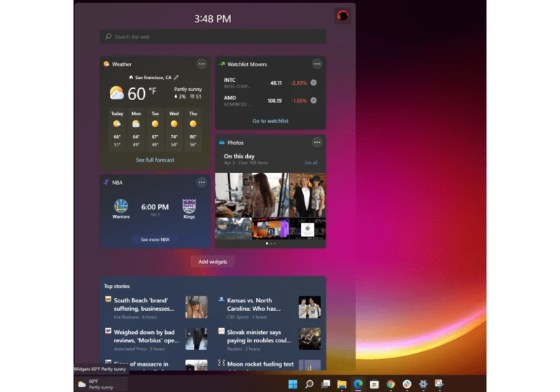Click Fox Business source icon
This screenshot has height=392, width=560.
(108, 299)
